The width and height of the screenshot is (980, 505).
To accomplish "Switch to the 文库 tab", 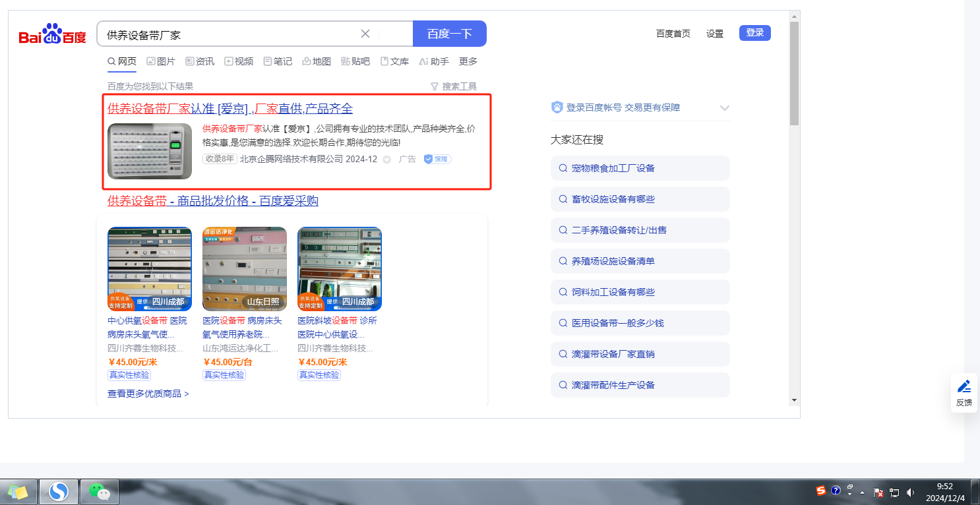I will [x=394, y=61].
